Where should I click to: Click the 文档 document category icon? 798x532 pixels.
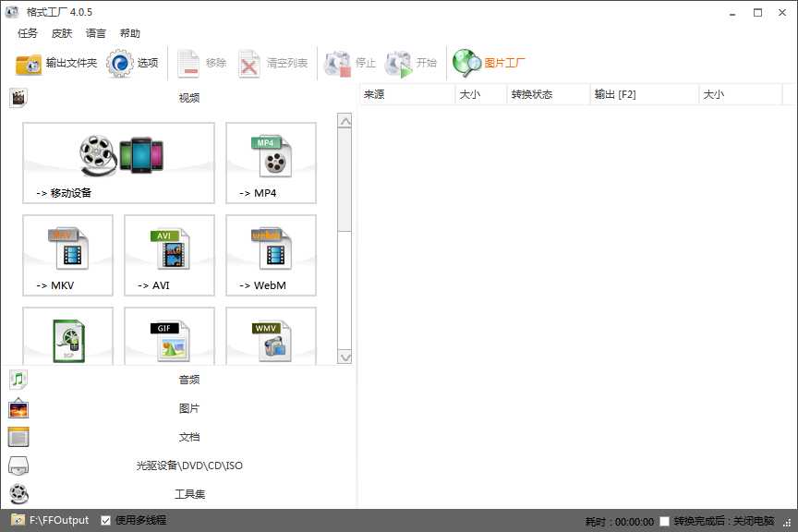[18, 437]
